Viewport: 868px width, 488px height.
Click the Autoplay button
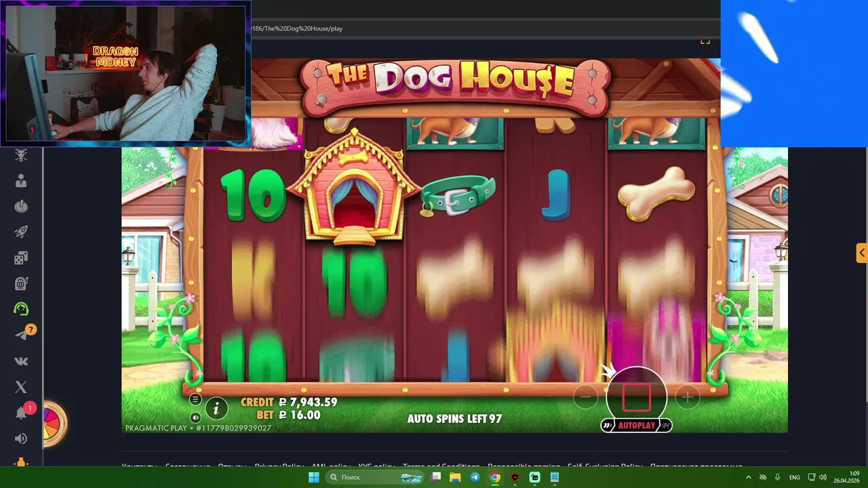pyautogui.click(x=637, y=426)
